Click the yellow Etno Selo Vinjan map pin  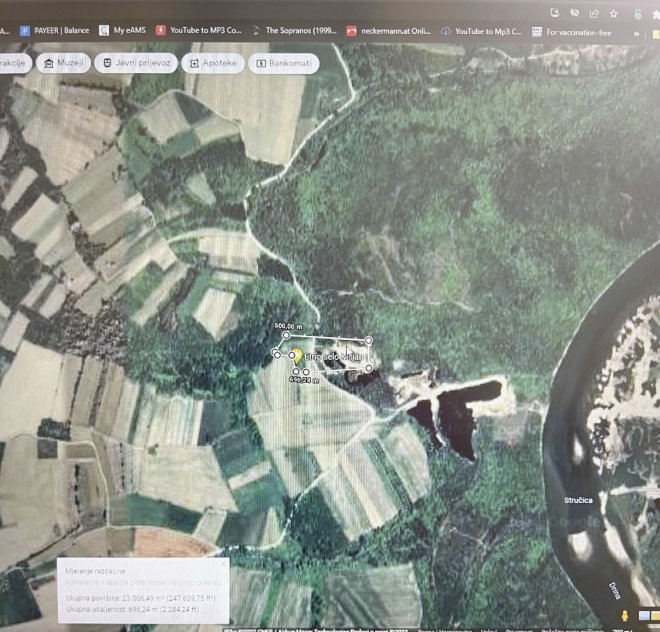(296, 356)
